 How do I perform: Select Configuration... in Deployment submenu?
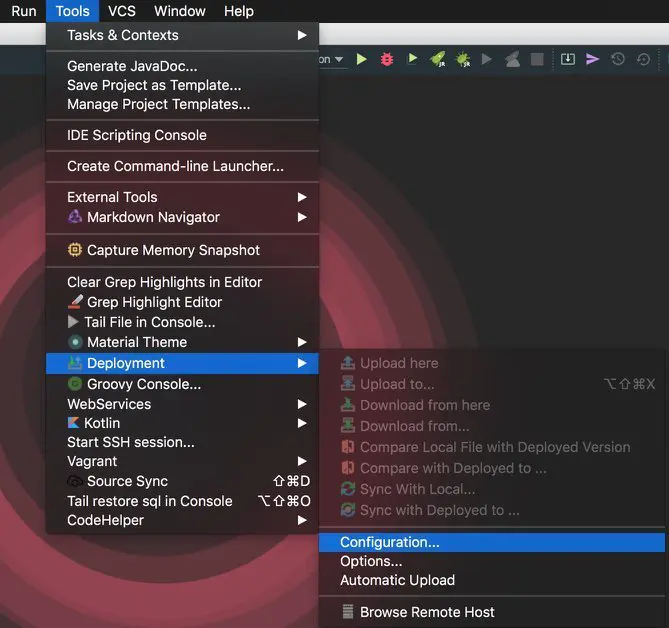tap(389, 542)
